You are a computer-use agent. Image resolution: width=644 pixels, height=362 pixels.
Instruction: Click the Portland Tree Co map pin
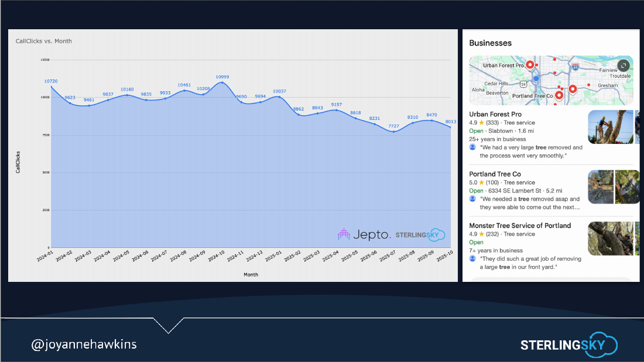559,95
